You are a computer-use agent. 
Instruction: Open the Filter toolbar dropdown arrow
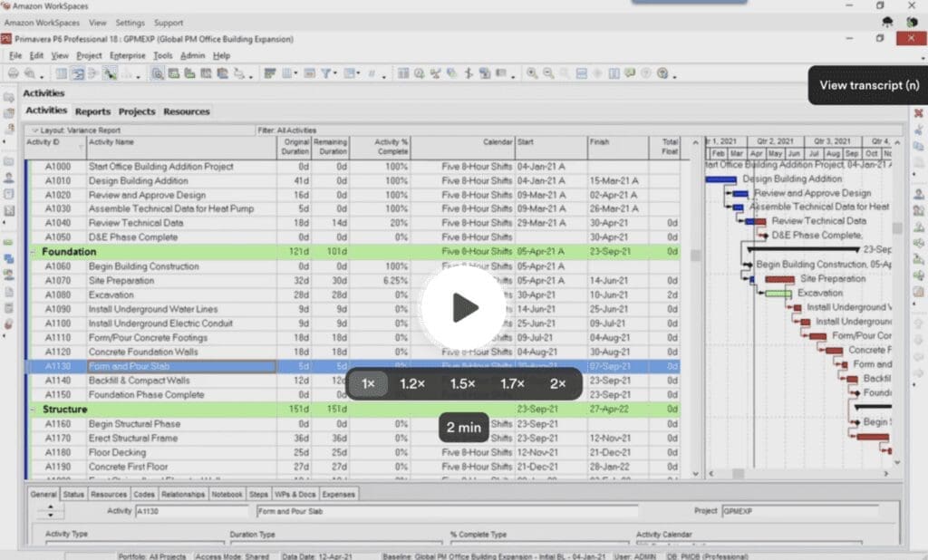(x=335, y=73)
